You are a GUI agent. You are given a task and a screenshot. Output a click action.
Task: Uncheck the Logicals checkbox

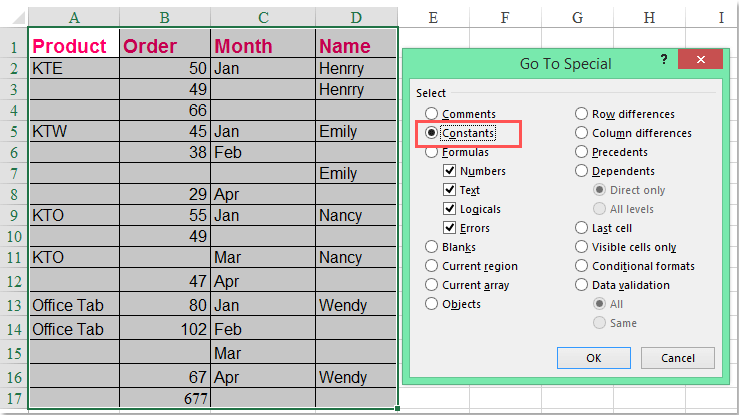451,209
